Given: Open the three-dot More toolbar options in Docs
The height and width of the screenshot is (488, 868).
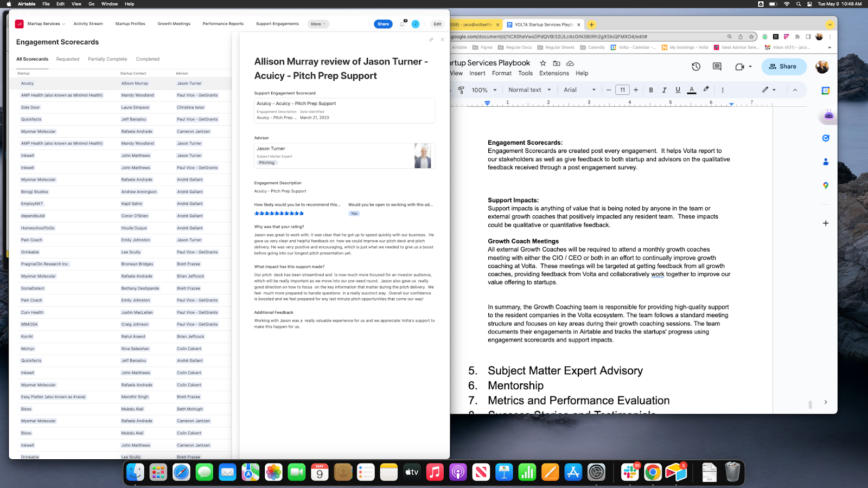Looking at the screenshot, I should [723, 90].
